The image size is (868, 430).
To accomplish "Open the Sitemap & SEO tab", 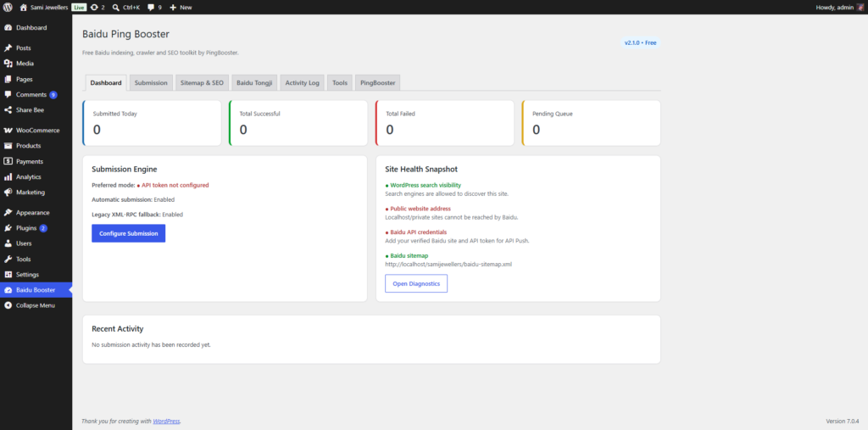I will pos(202,82).
